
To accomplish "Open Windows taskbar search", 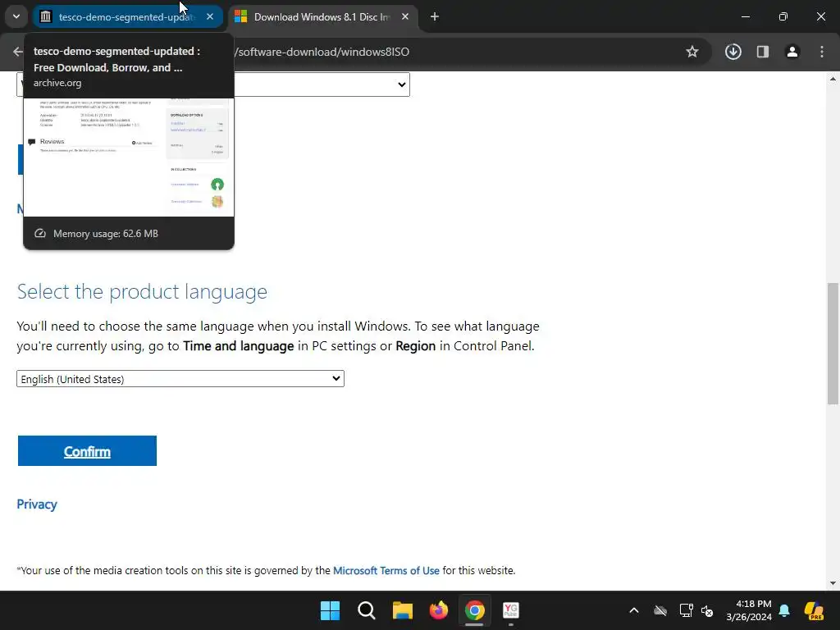I will coord(367,610).
